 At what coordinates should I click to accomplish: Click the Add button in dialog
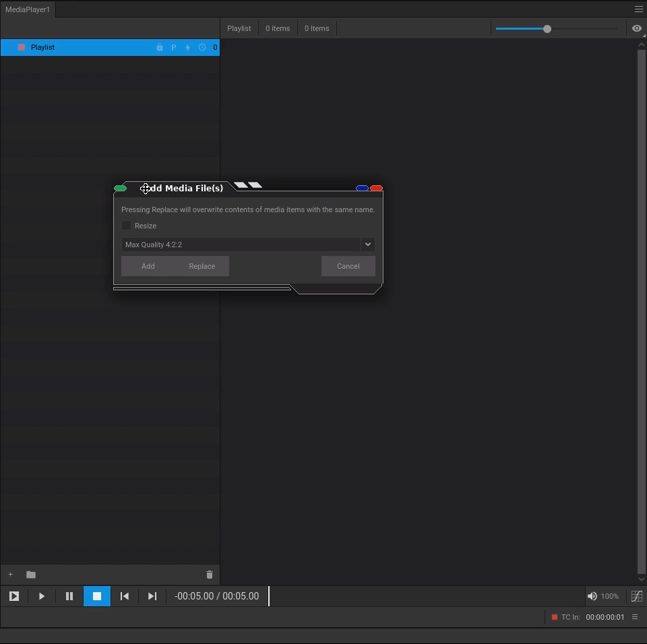tap(148, 266)
